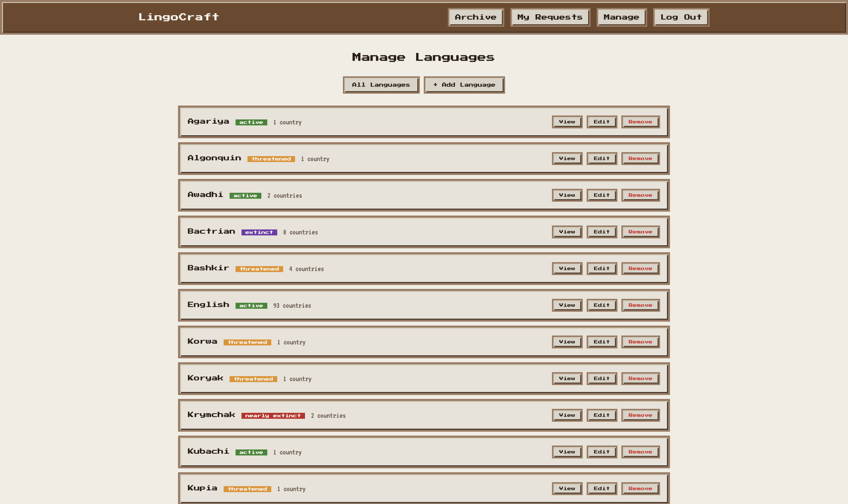This screenshot has height=504, width=848.
Task: Edit the Kupia language
Action: pyautogui.click(x=601, y=489)
